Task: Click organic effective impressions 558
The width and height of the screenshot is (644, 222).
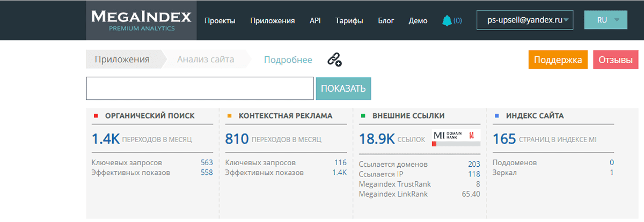Action: 207,173
